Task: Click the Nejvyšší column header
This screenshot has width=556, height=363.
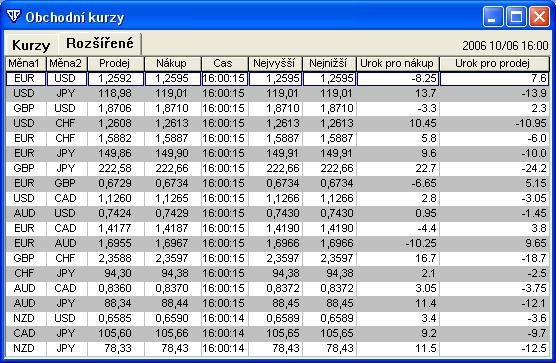Action: 275,64
